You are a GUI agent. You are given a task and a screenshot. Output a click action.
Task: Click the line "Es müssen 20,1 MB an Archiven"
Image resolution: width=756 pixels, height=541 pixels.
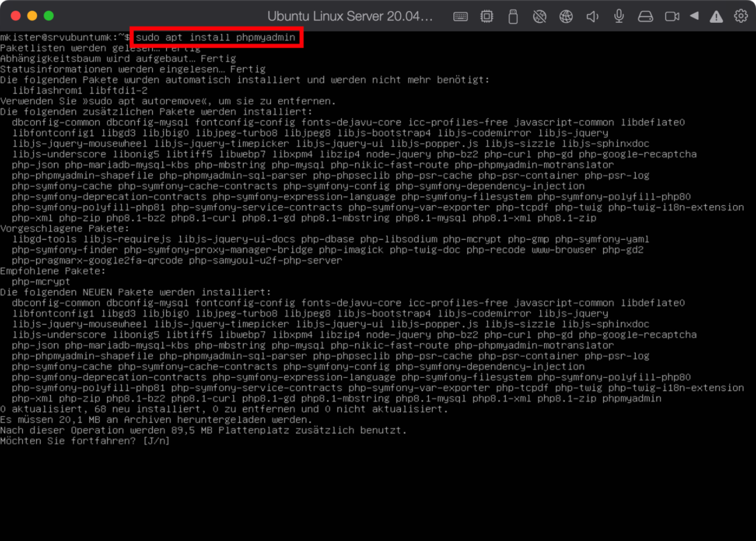[x=157, y=419]
